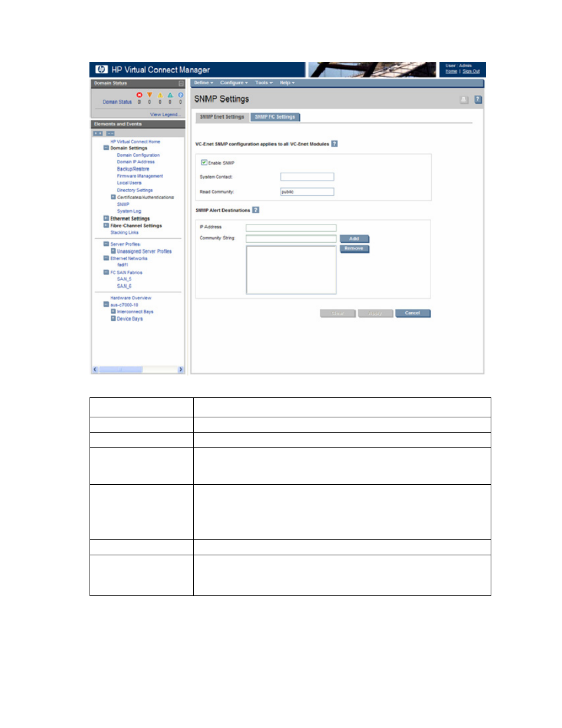Collapse the Server Profiles node
The image size is (562, 728).
point(106,243)
